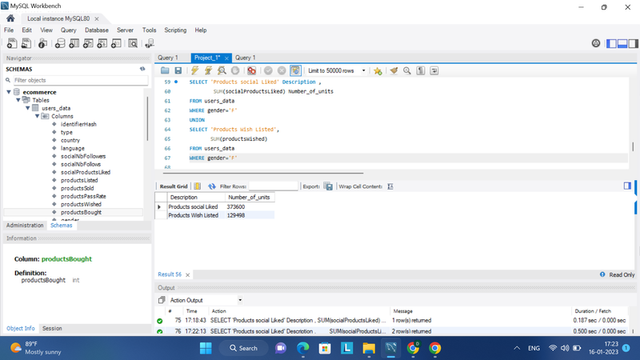The width and height of the screenshot is (640, 360).
Task: Switch to the Session tab
Action: point(52,328)
